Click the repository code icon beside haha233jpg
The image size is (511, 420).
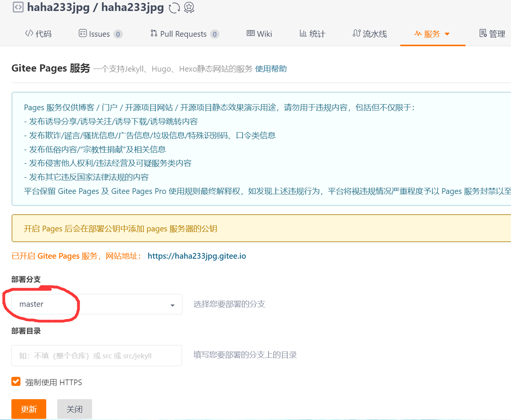[18, 7]
